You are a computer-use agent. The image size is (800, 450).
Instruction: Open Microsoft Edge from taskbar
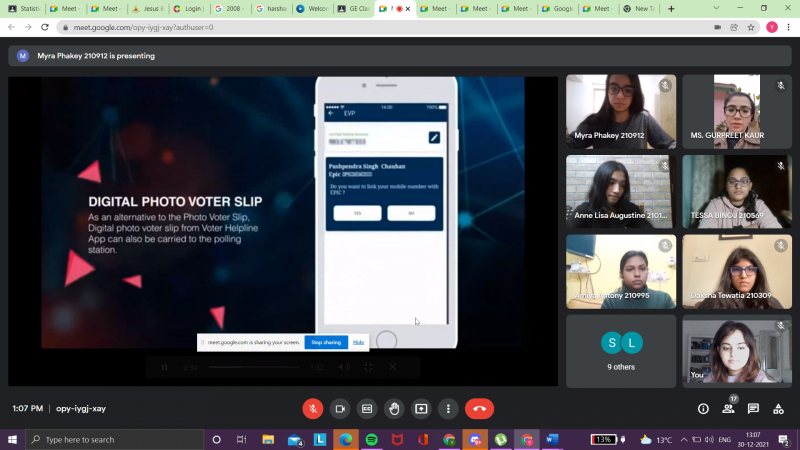(x=345, y=439)
